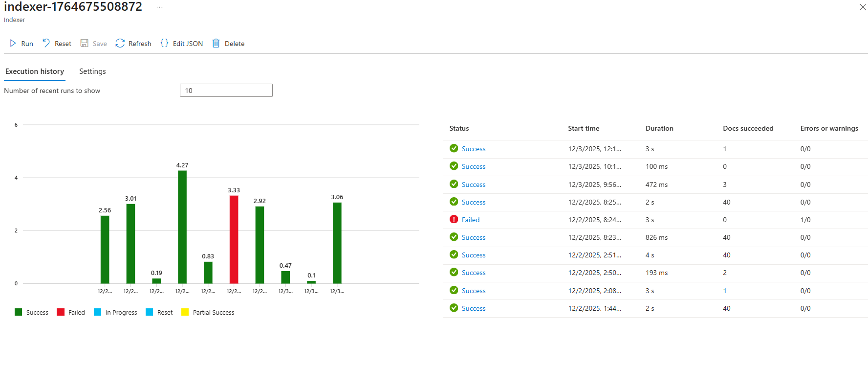Image resolution: width=868 pixels, height=369 pixels.
Task: Click the Reset undo-arrow icon
Action: (46, 43)
